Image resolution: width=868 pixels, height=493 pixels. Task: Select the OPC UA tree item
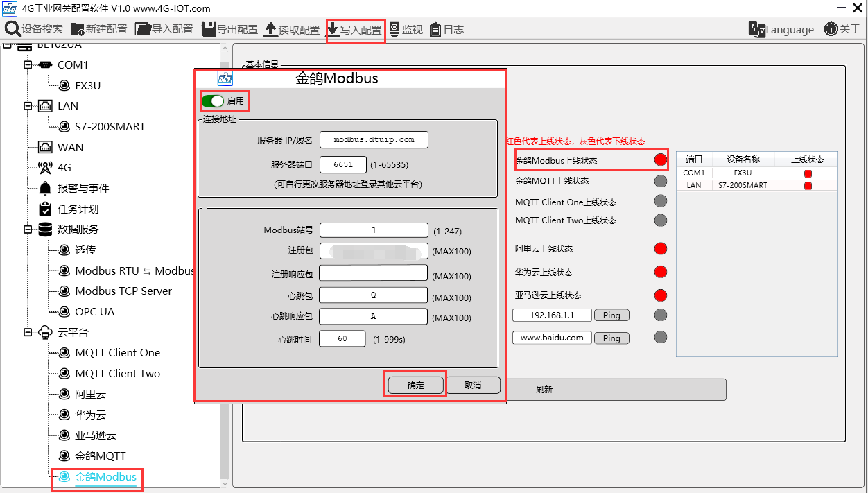(95, 312)
